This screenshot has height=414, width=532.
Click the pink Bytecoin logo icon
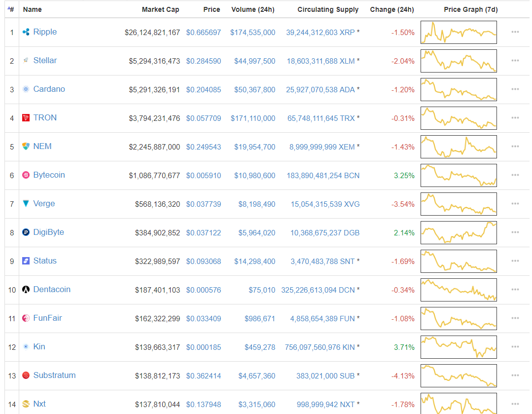(26, 175)
